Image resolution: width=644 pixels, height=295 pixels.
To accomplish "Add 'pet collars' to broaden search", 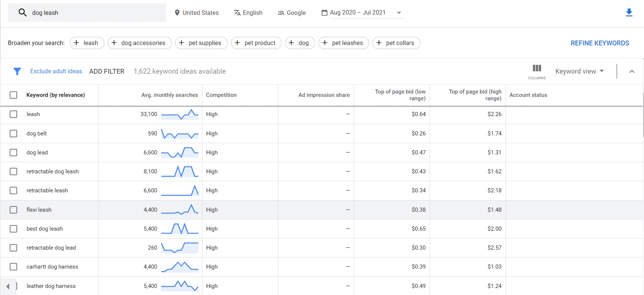I will click(396, 43).
